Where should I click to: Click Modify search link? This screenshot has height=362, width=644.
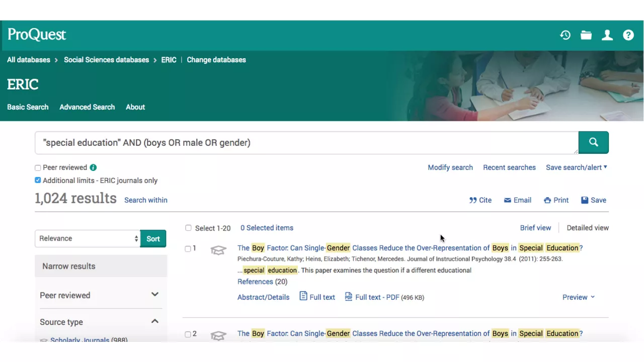(x=450, y=167)
